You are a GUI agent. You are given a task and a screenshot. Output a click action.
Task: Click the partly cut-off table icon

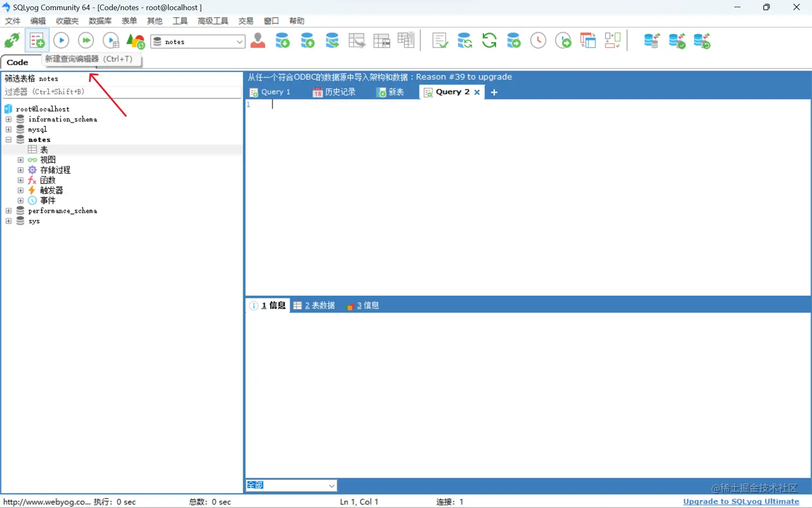406,41
